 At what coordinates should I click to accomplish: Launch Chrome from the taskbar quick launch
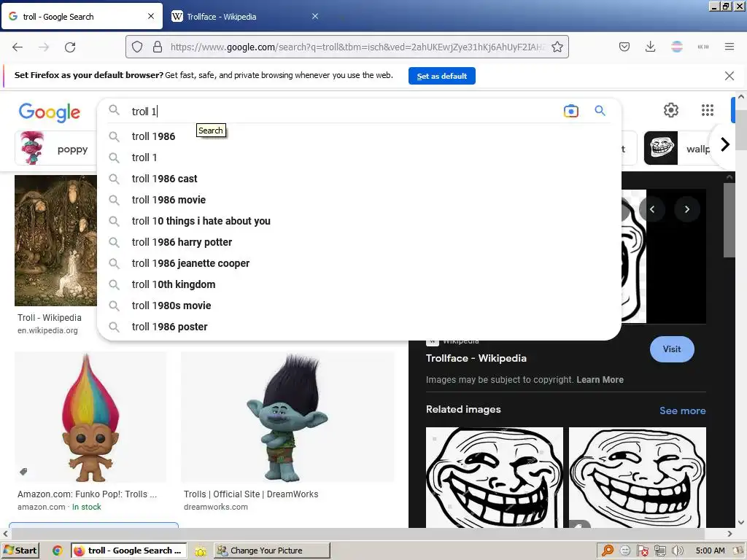58,551
